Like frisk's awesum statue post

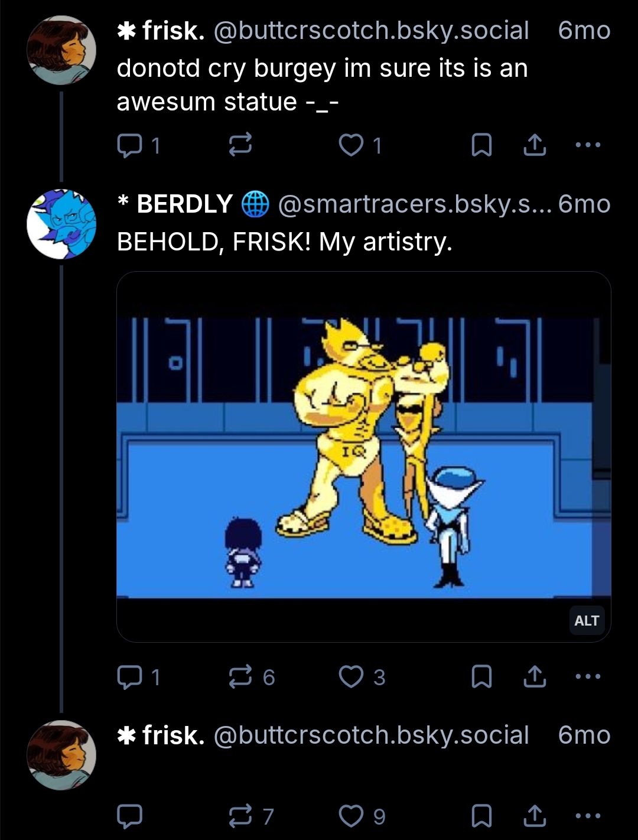click(351, 145)
